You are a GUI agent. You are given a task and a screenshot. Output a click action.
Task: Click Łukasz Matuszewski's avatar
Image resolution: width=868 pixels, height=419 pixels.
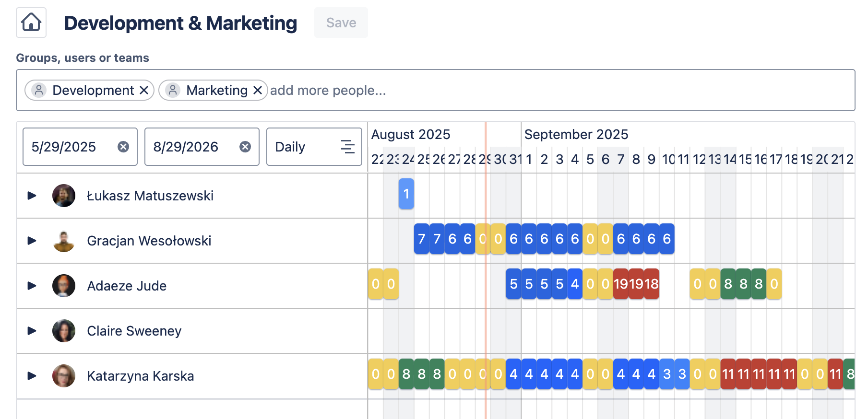[x=64, y=196]
